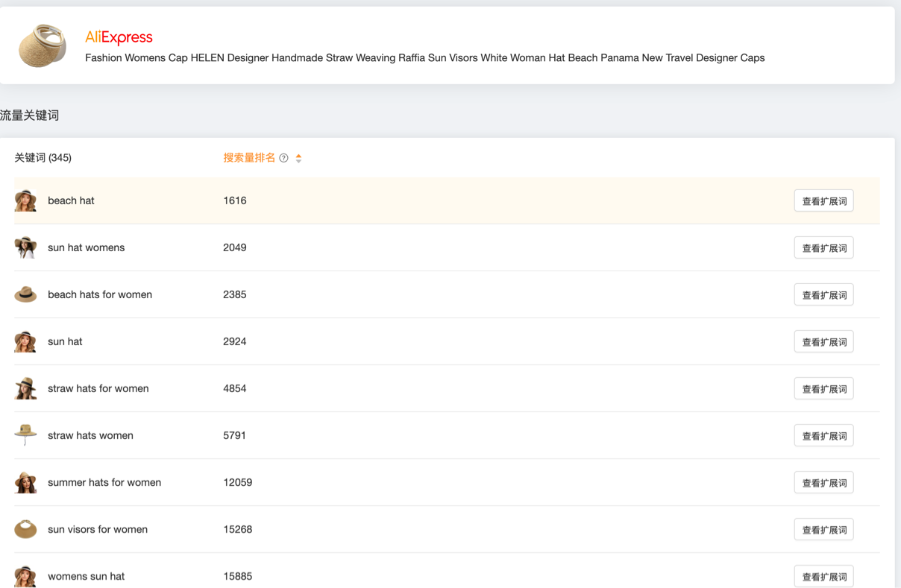Click the AliExpress logo
Viewport: 901px width, 588px height.
click(x=119, y=37)
